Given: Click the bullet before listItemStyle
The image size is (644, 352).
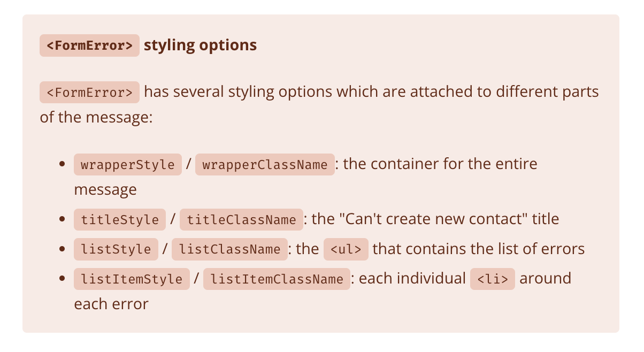Looking at the screenshot, I should 62,278.
